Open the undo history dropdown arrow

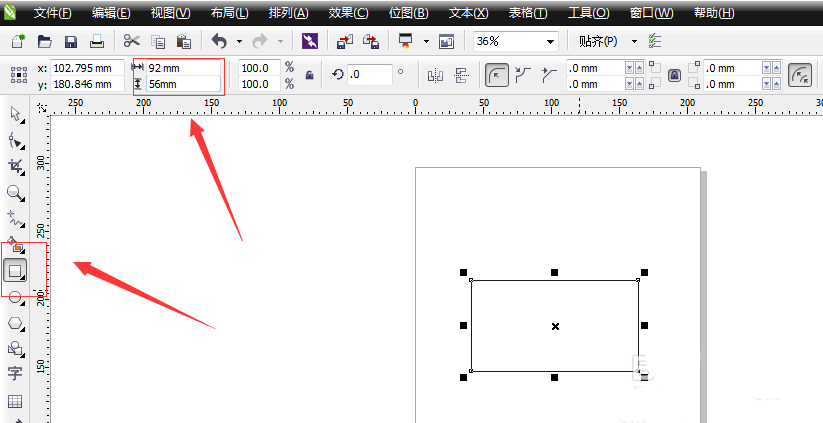point(239,41)
